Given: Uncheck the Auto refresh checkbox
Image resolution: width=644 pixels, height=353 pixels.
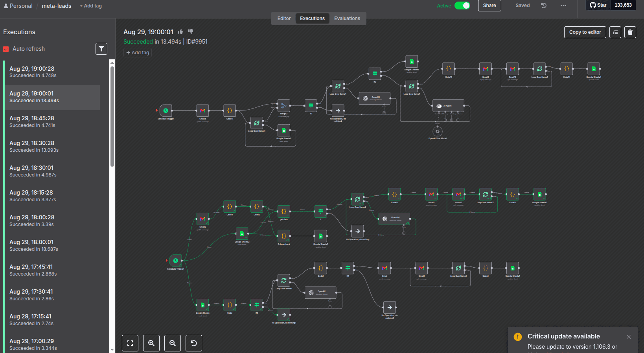Looking at the screenshot, I should coord(6,49).
